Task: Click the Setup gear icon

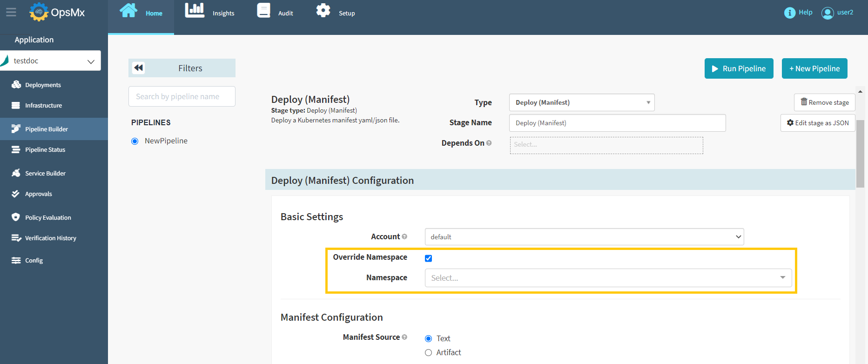Action: coord(323,11)
